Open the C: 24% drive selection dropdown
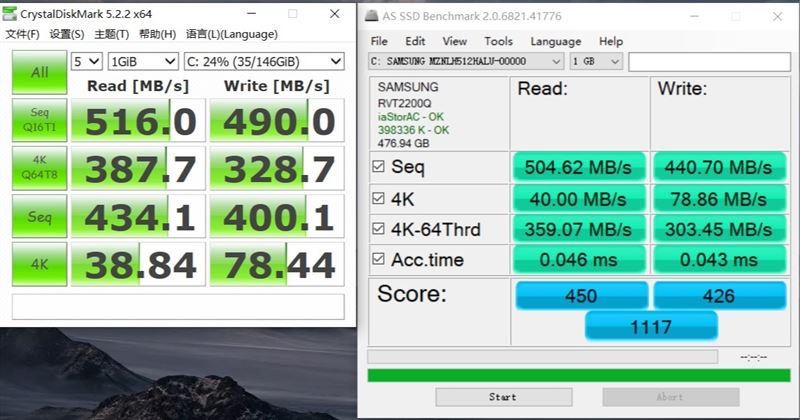The width and height of the screenshot is (800, 420). tap(264, 62)
